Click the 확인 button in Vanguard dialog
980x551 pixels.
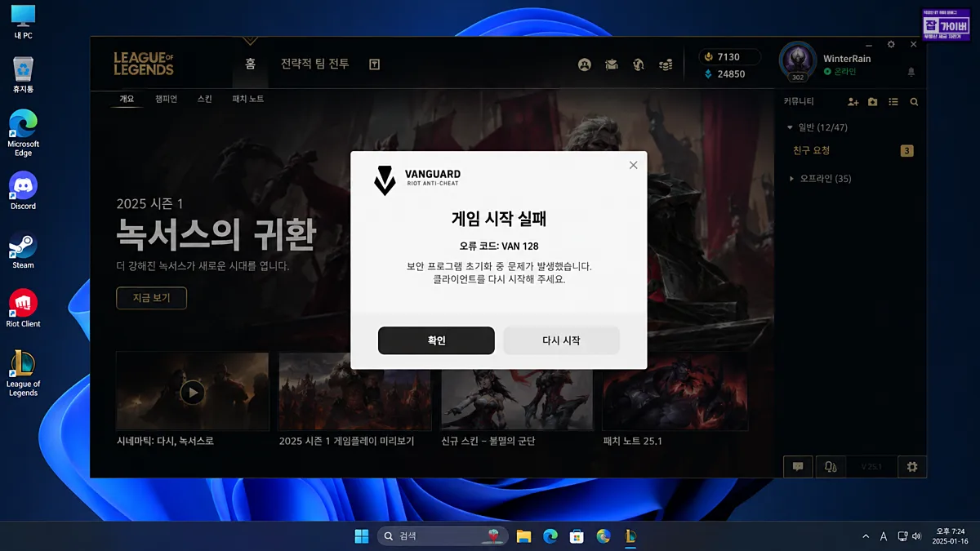click(436, 340)
